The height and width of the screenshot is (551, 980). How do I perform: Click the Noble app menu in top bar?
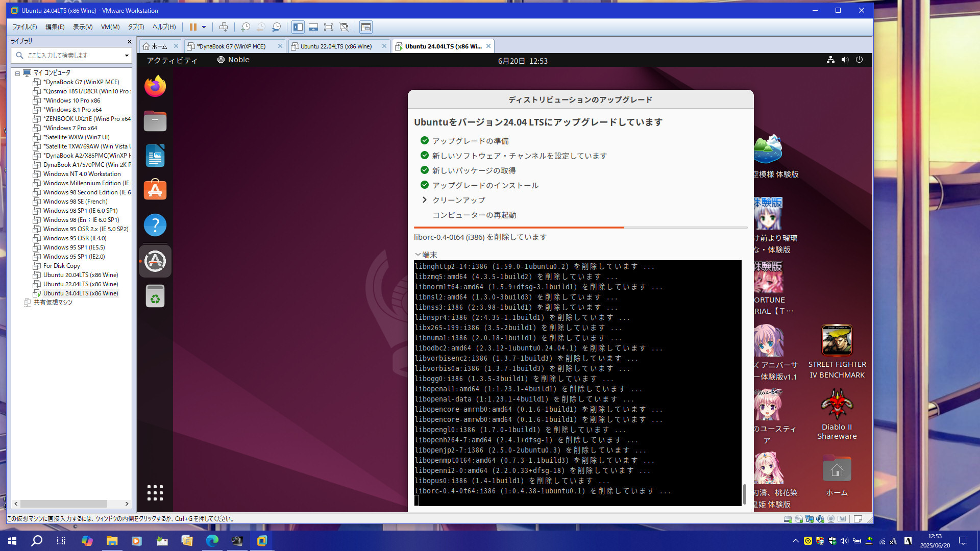coord(233,60)
